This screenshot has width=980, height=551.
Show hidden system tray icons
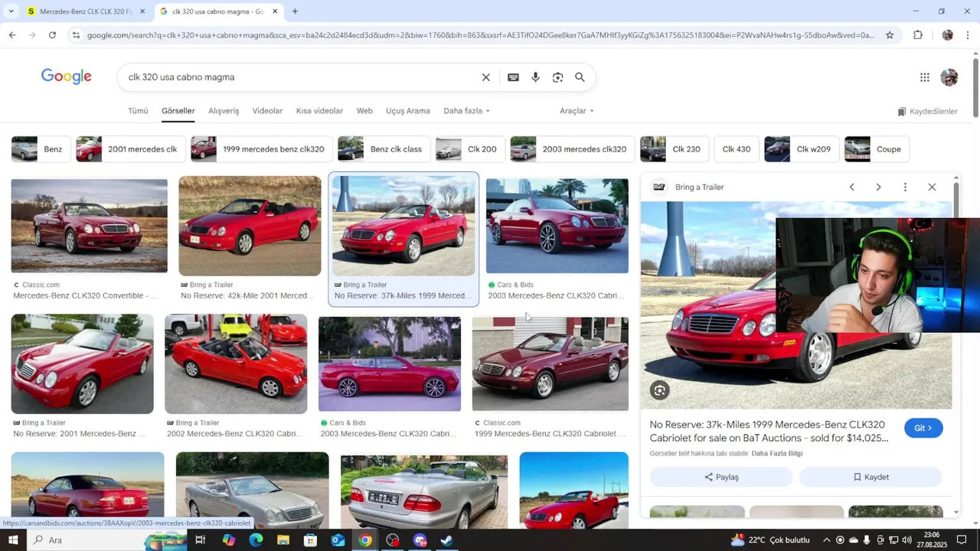(x=826, y=540)
